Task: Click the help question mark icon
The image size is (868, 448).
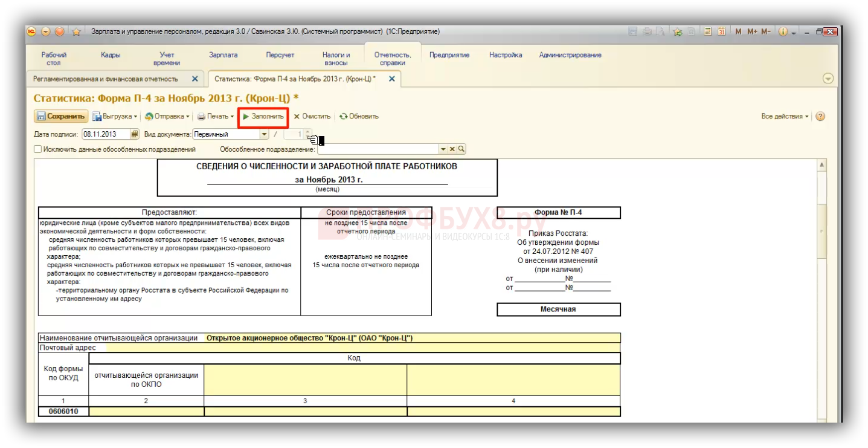Action: pos(820,117)
